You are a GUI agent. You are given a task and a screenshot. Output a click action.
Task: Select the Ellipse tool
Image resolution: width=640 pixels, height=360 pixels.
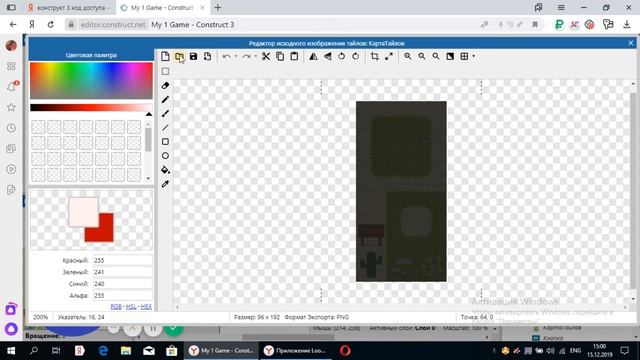point(165,156)
